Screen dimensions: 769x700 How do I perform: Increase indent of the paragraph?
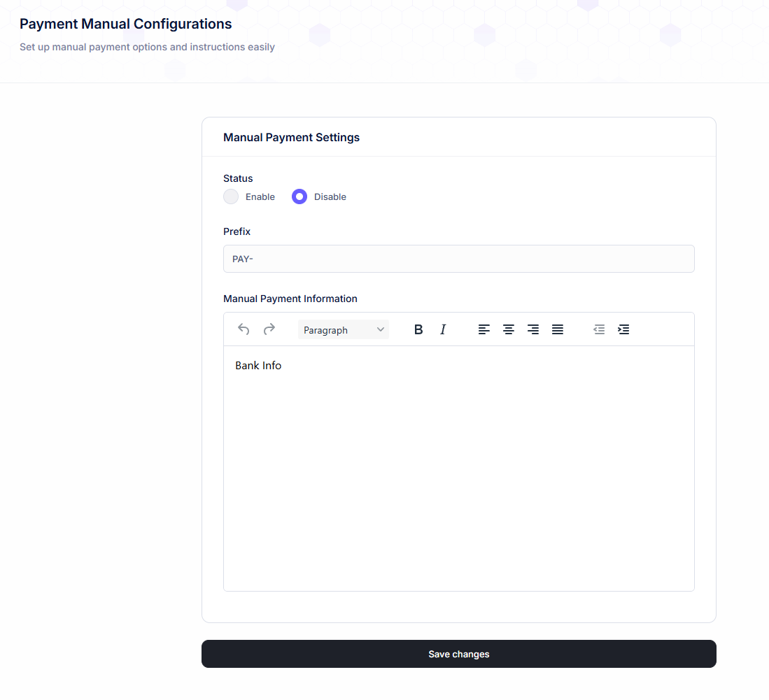click(x=623, y=329)
